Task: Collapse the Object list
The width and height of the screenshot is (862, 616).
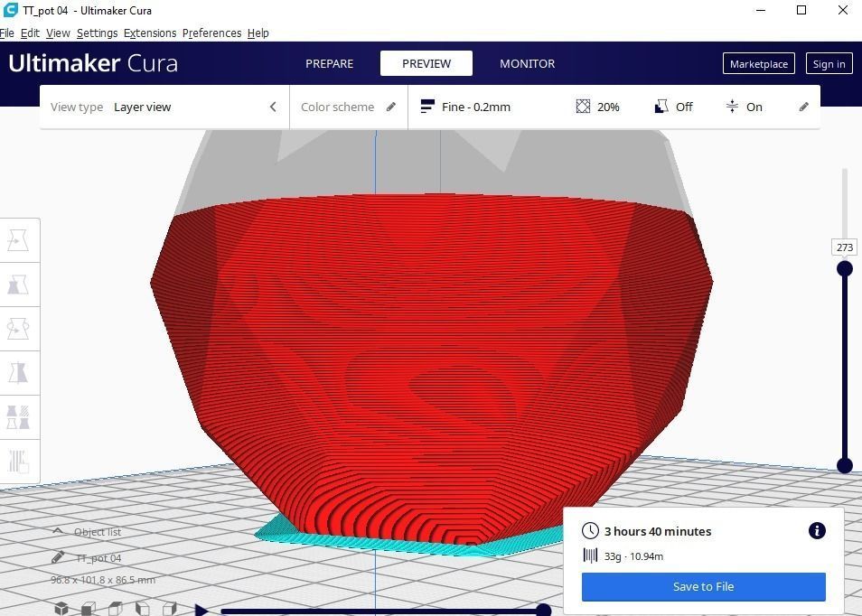Action: pos(57,531)
